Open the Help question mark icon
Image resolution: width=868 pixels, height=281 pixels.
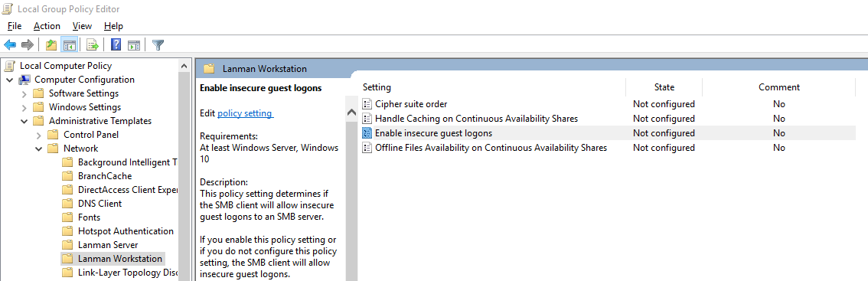[116, 45]
